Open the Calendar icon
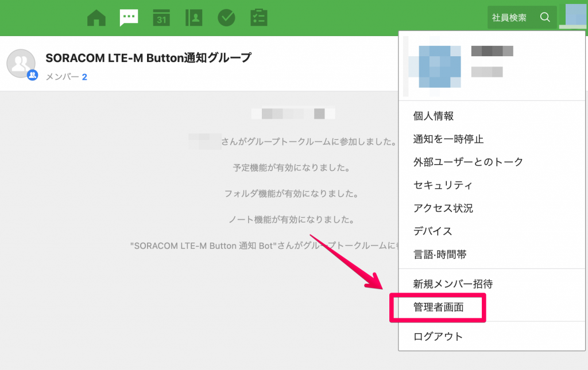The height and width of the screenshot is (370, 588). pos(161,18)
